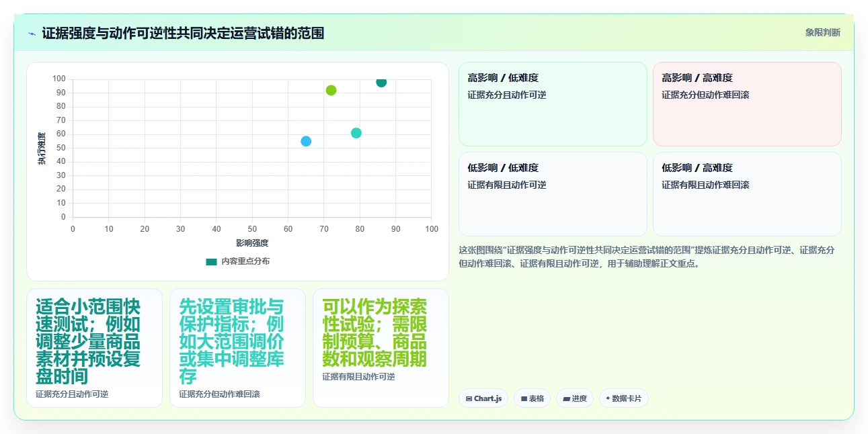The width and height of the screenshot is (868, 434).
Task: Click the Chart.js tag icon
Action: tap(469, 399)
